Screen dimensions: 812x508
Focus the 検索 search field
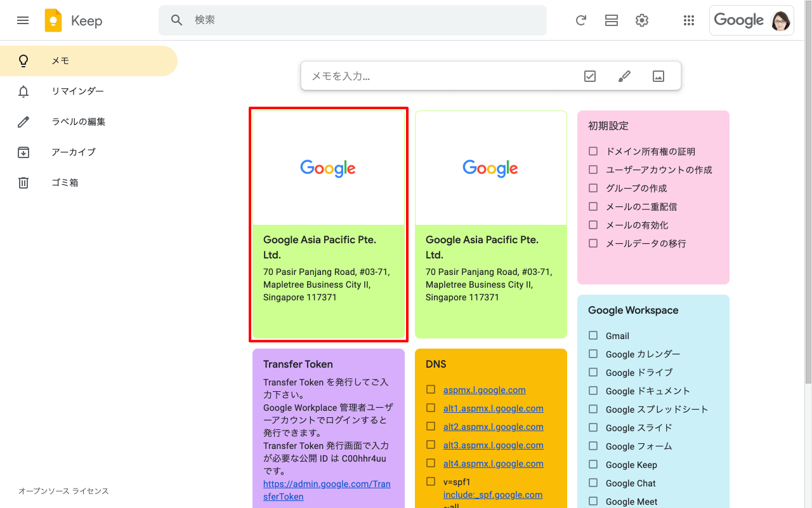click(353, 20)
